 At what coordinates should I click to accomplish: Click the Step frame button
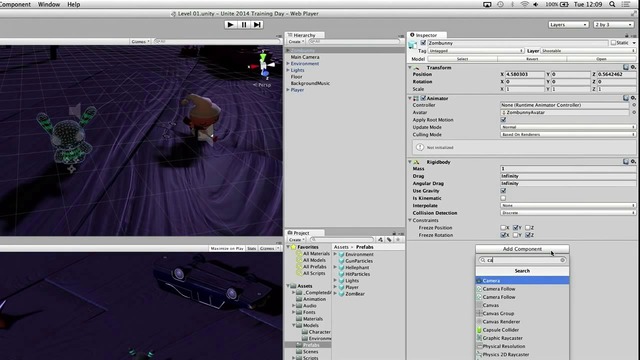[x=257, y=25]
